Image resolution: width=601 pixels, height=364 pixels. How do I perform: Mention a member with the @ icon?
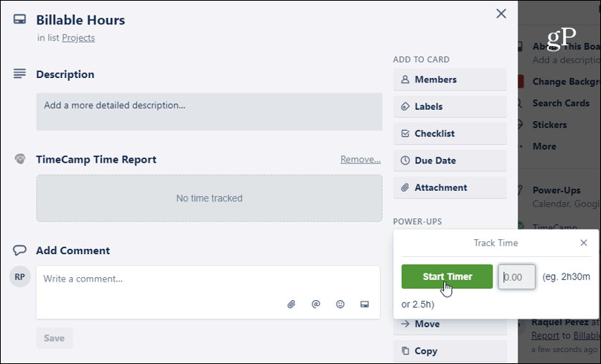pyautogui.click(x=316, y=305)
